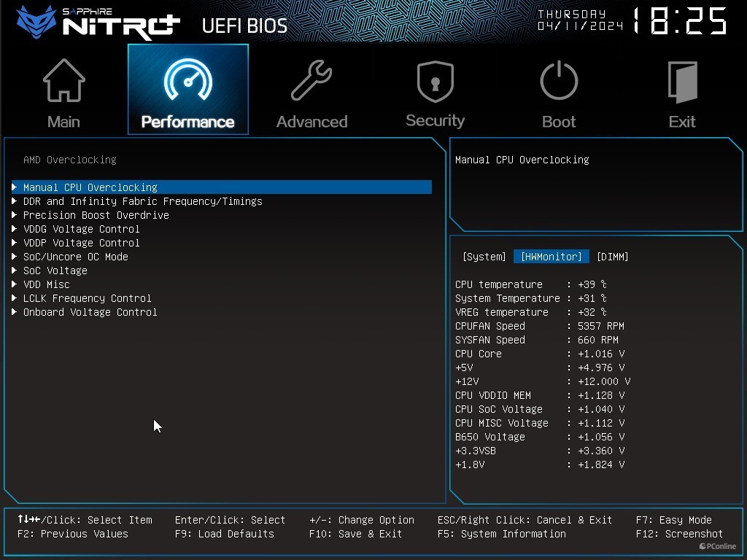Click the 18:25 clock display

click(x=681, y=21)
